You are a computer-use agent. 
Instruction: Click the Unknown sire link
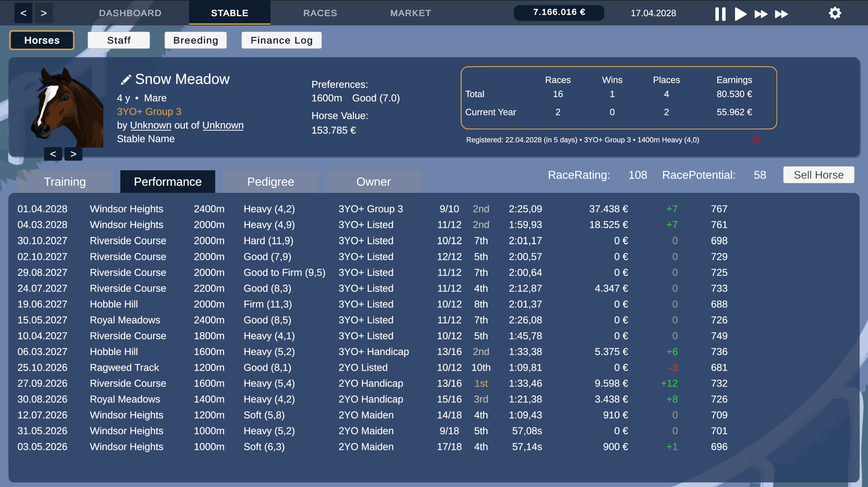tap(150, 125)
